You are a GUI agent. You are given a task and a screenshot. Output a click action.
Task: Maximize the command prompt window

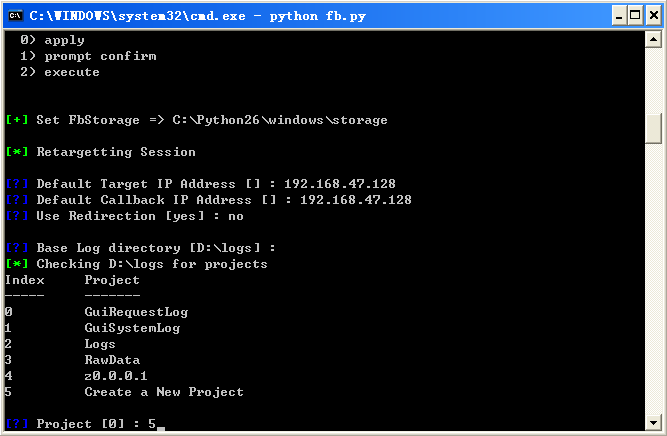(635, 16)
